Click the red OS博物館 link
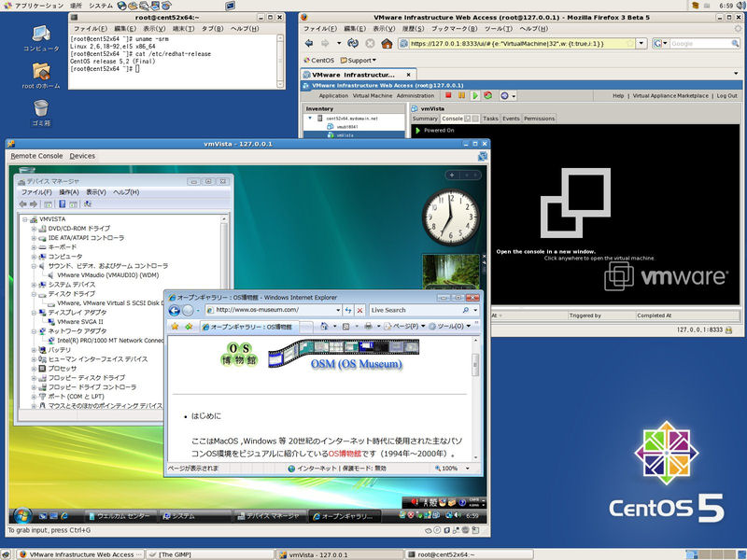This screenshot has height=560, width=747. pos(345,454)
